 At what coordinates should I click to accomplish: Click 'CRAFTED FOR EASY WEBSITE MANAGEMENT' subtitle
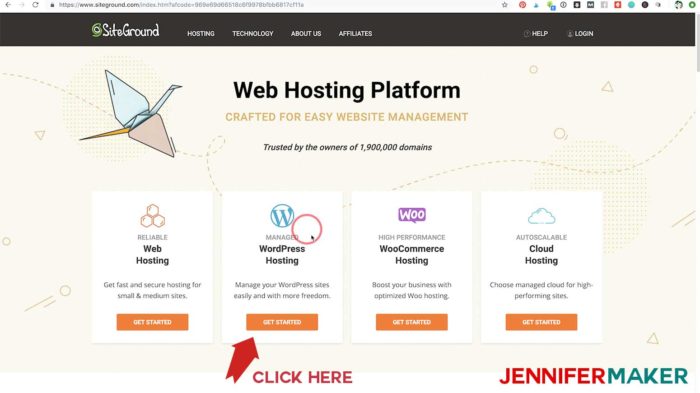coord(347,117)
